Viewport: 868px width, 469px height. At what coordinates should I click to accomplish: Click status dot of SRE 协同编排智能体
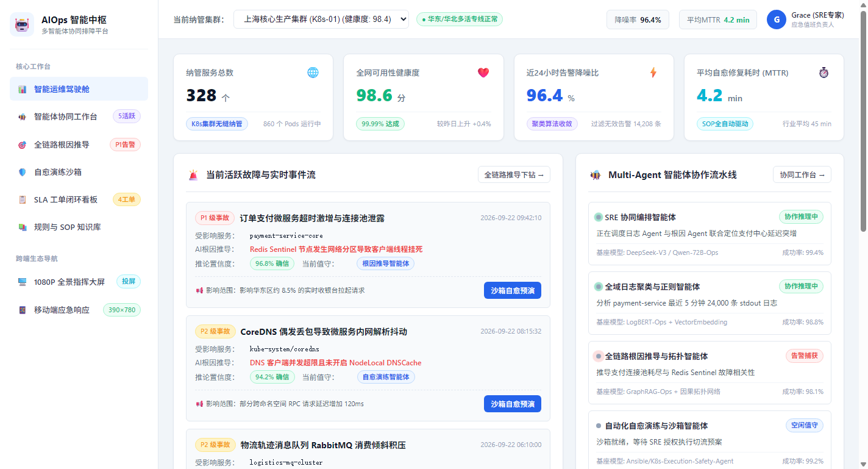tap(599, 217)
